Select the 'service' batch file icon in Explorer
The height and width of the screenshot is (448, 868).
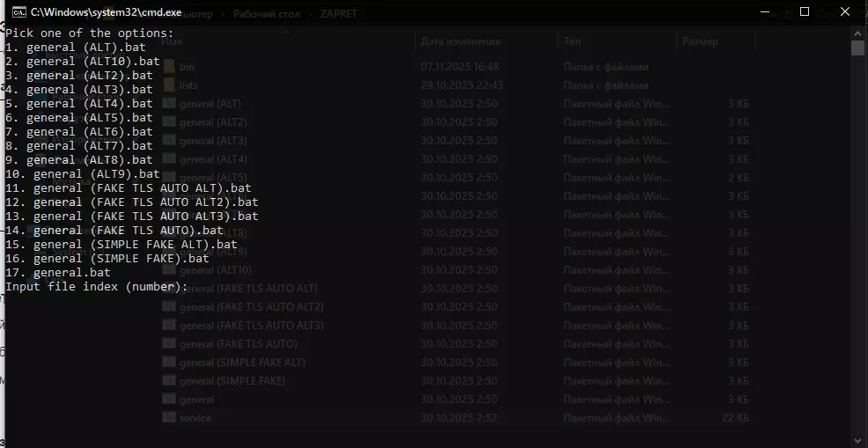tap(169, 417)
